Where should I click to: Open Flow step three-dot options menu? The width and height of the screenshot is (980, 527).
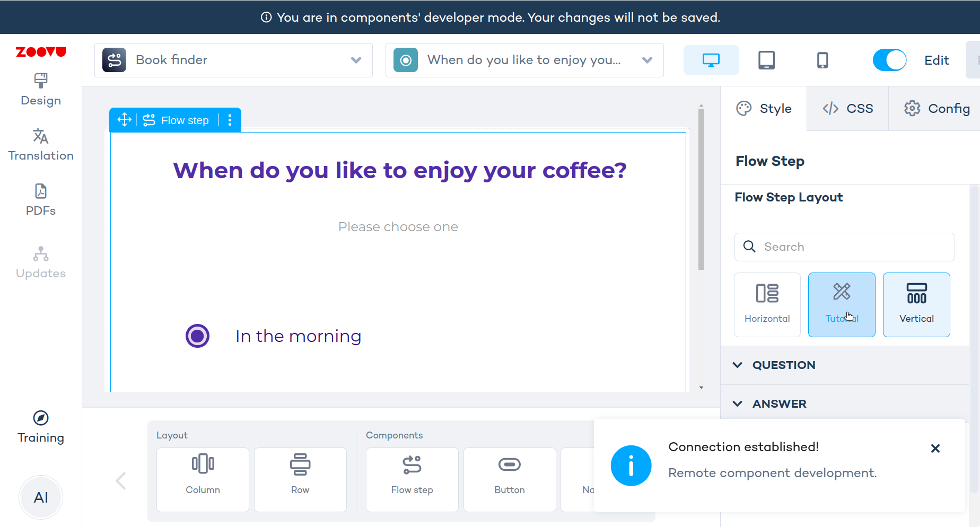230,120
